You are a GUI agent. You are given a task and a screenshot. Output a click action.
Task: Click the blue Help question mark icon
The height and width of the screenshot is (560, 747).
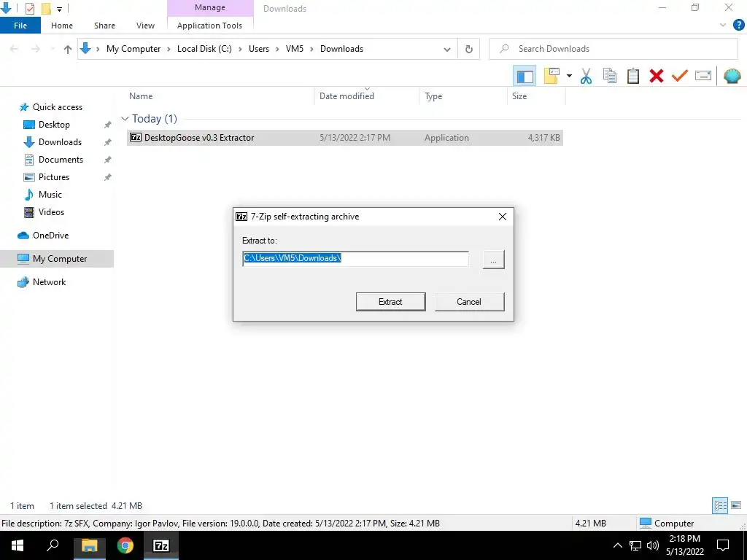[x=738, y=26]
